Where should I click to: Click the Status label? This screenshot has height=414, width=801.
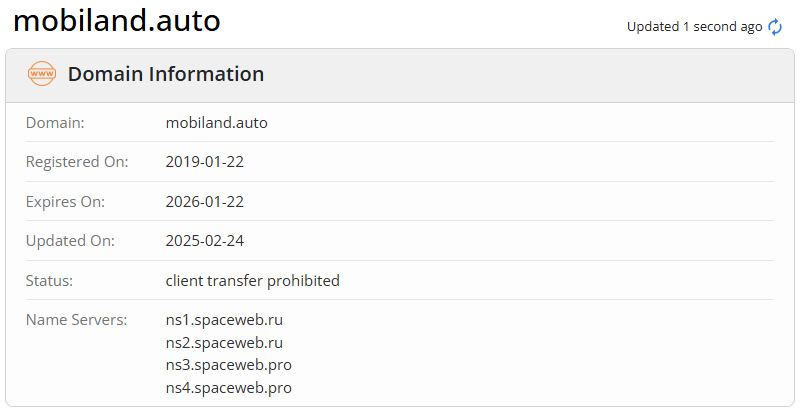pyautogui.click(x=49, y=280)
